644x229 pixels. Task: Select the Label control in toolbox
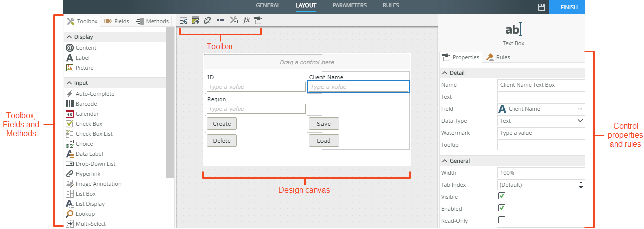pos(78,58)
